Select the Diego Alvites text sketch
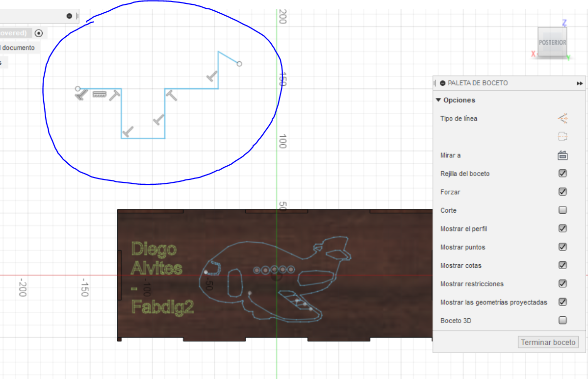This screenshot has width=588, height=379. pos(156,259)
